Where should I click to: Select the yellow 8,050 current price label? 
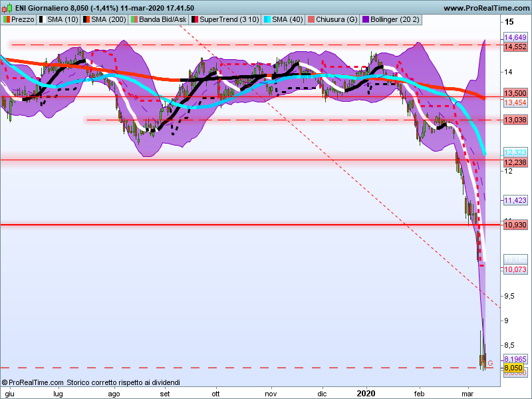pyautogui.click(x=513, y=368)
